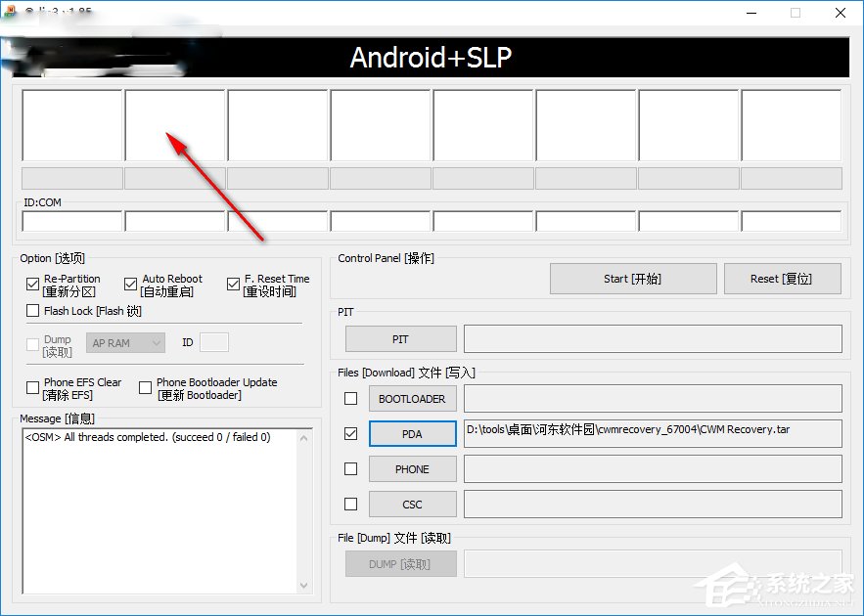
Task: Check the Phone EFS Clear option
Action: pyautogui.click(x=32, y=387)
